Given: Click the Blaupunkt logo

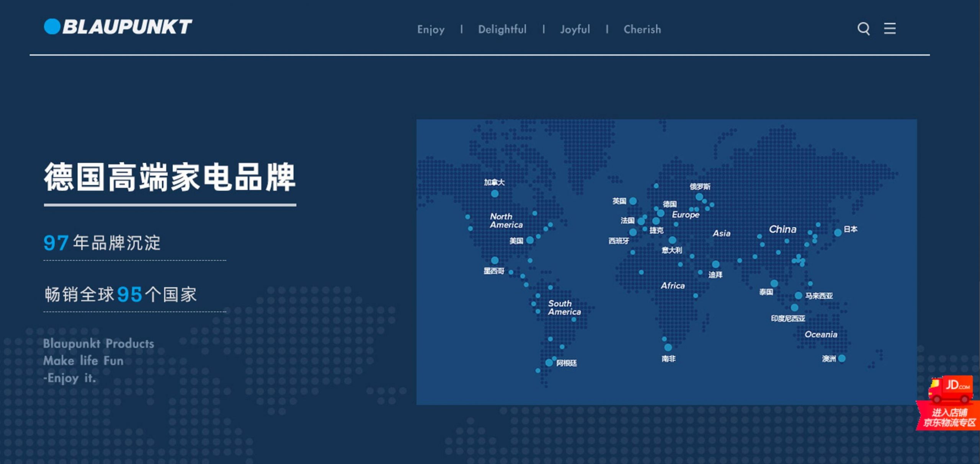Looking at the screenshot, I should (x=118, y=27).
